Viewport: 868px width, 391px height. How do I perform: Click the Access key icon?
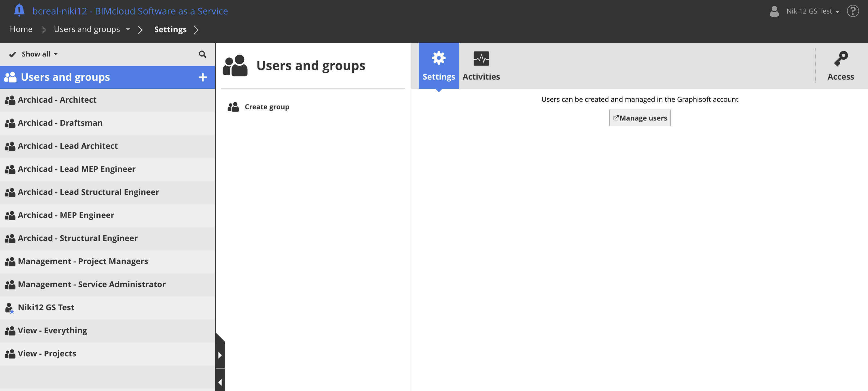click(841, 58)
